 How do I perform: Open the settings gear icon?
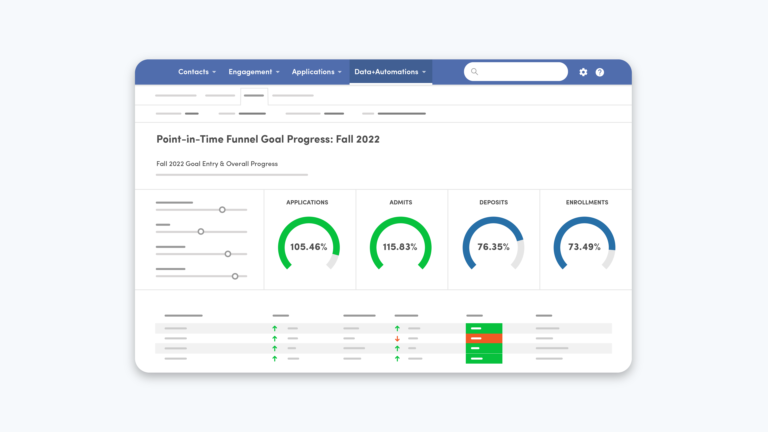(x=584, y=72)
